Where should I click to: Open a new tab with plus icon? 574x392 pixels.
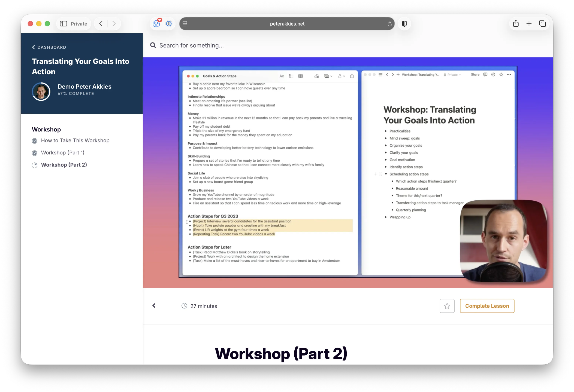pyautogui.click(x=529, y=24)
